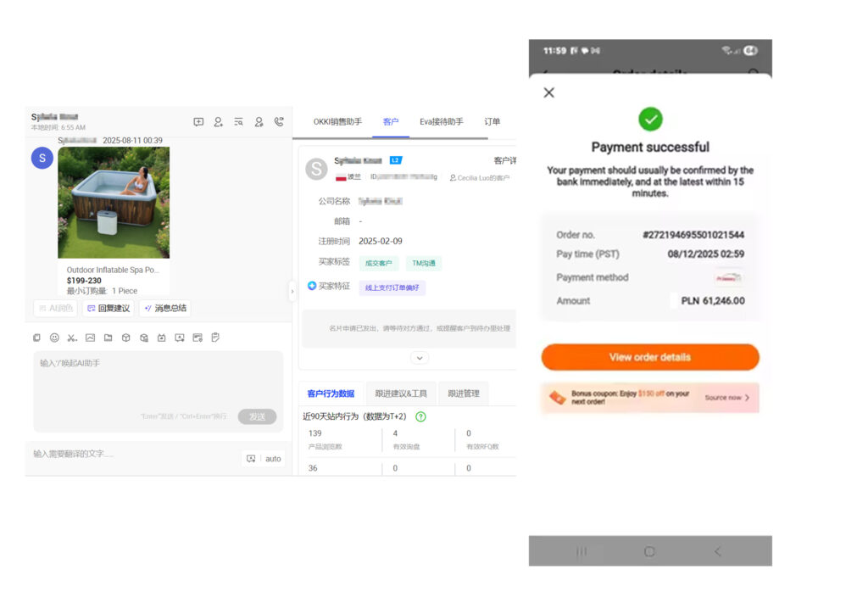Open the auto translation language selector
868x614 pixels.
(x=273, y=459)
